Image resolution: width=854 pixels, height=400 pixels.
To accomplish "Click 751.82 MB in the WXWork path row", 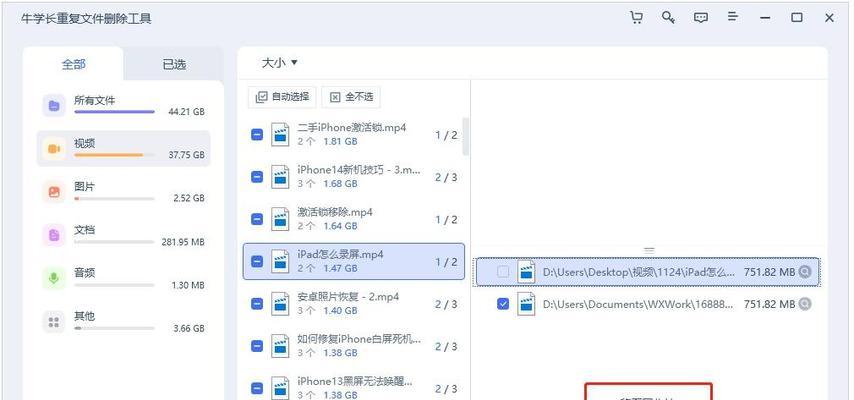I will coord(769,304).
